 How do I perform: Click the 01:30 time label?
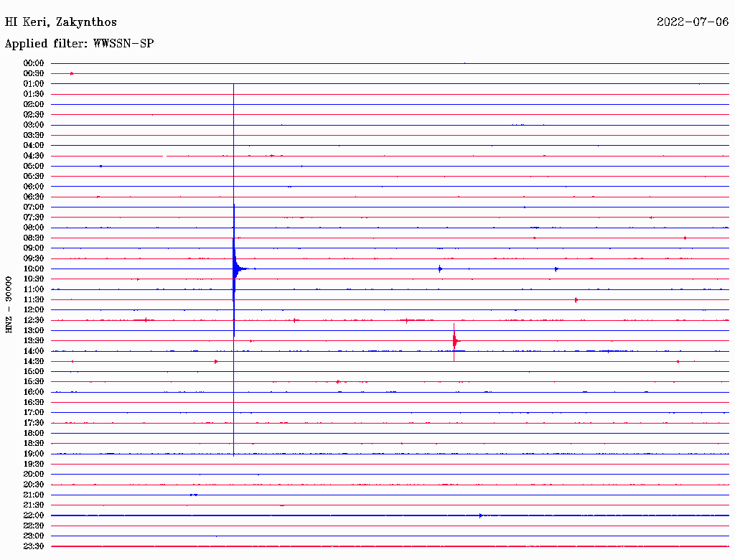(34, 94)
